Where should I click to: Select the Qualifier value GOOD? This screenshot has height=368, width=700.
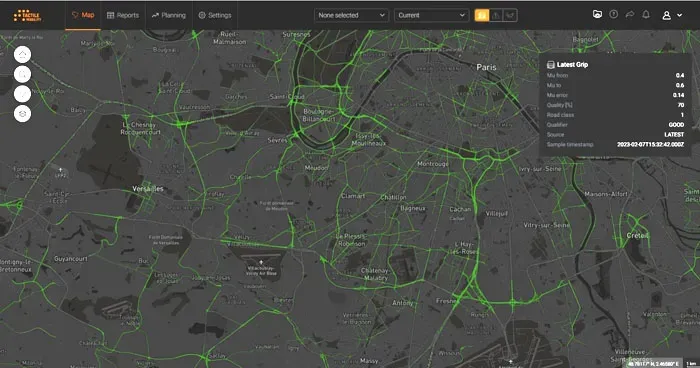(676, 125)
